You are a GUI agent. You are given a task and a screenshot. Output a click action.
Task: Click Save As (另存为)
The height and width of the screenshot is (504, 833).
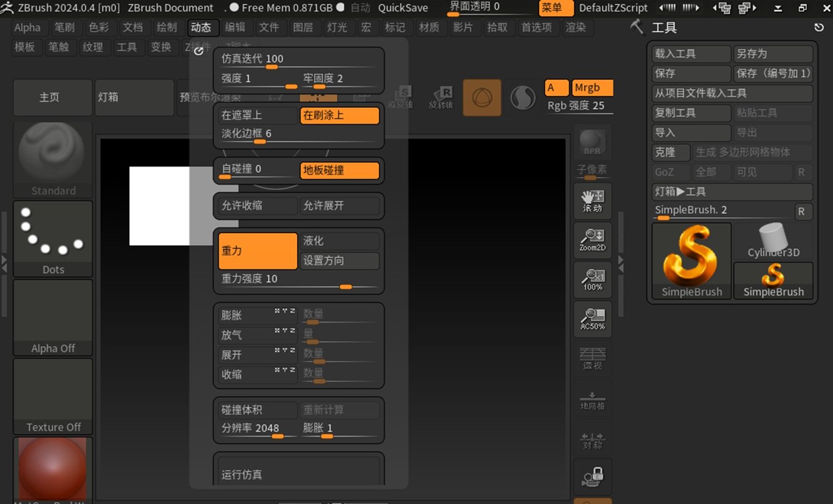point(774,54)
